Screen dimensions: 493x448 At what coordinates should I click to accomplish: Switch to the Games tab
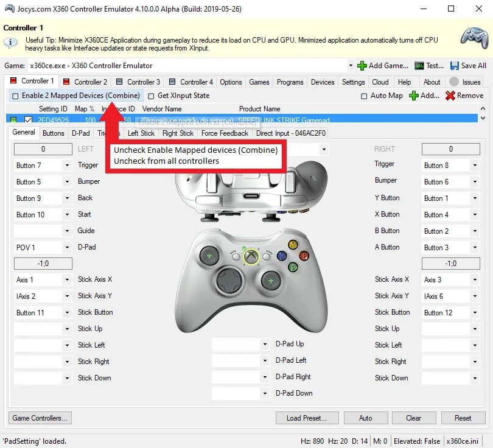[259, 82]
